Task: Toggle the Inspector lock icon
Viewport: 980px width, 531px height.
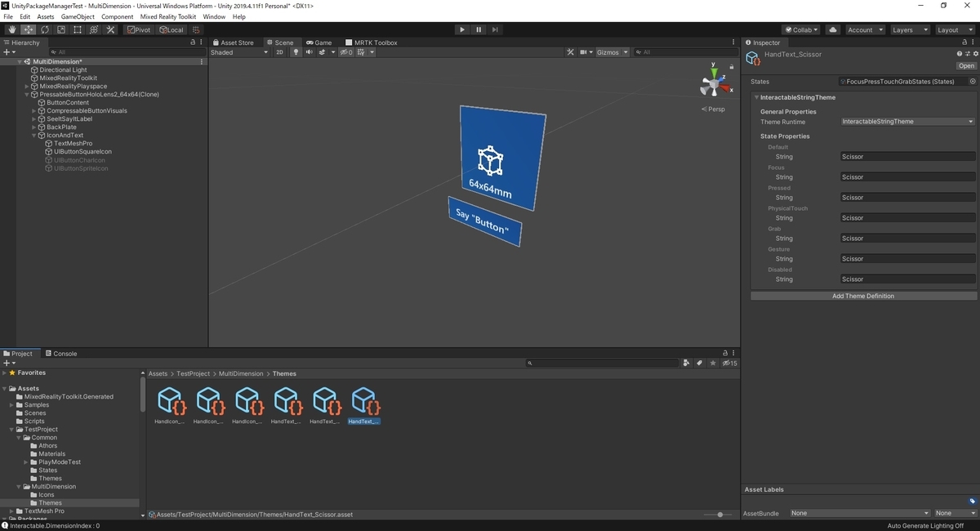Action: [x=966, y=42]
